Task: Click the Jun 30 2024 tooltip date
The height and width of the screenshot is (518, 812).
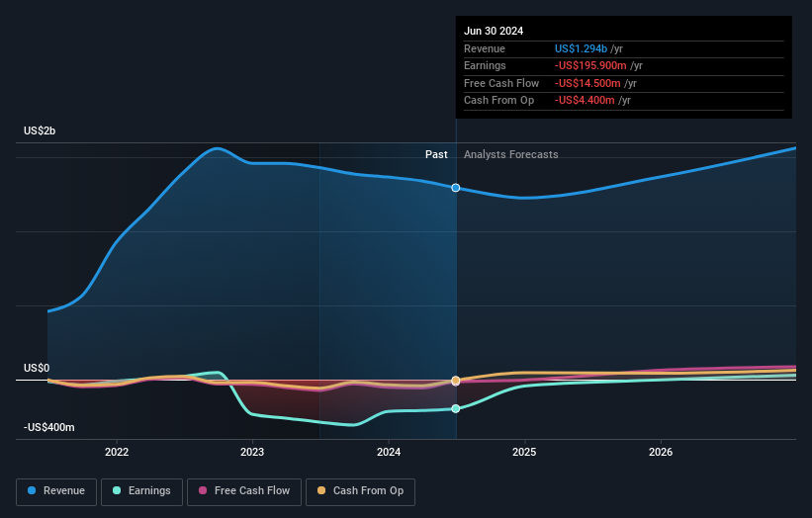Action: (x=494, y=31)
